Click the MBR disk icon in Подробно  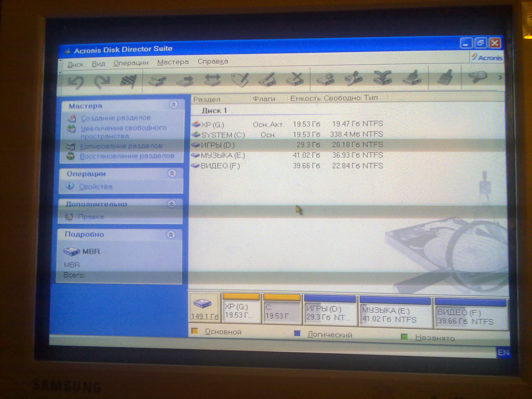point(71,252)
